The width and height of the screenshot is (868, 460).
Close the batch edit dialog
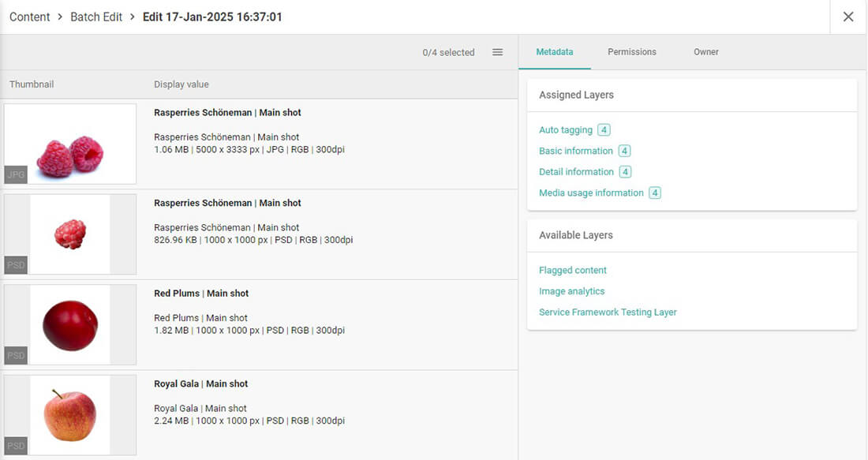click(848, 17)
